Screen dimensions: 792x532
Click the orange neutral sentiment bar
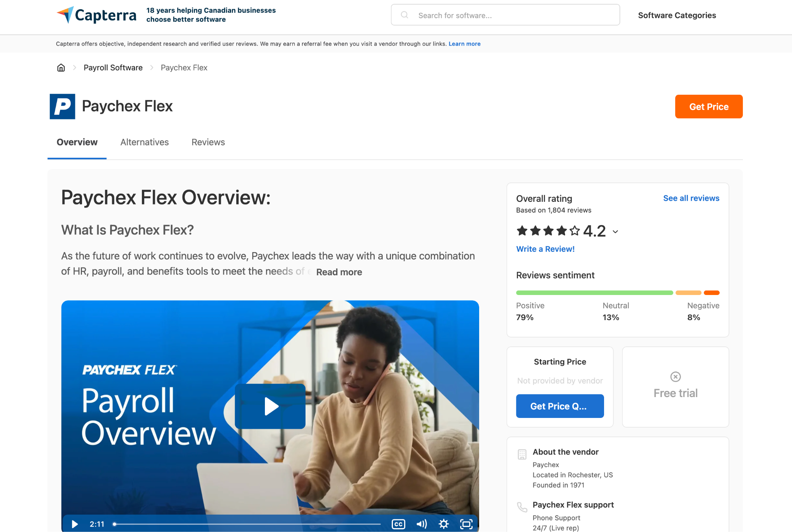tap(688, 293)
